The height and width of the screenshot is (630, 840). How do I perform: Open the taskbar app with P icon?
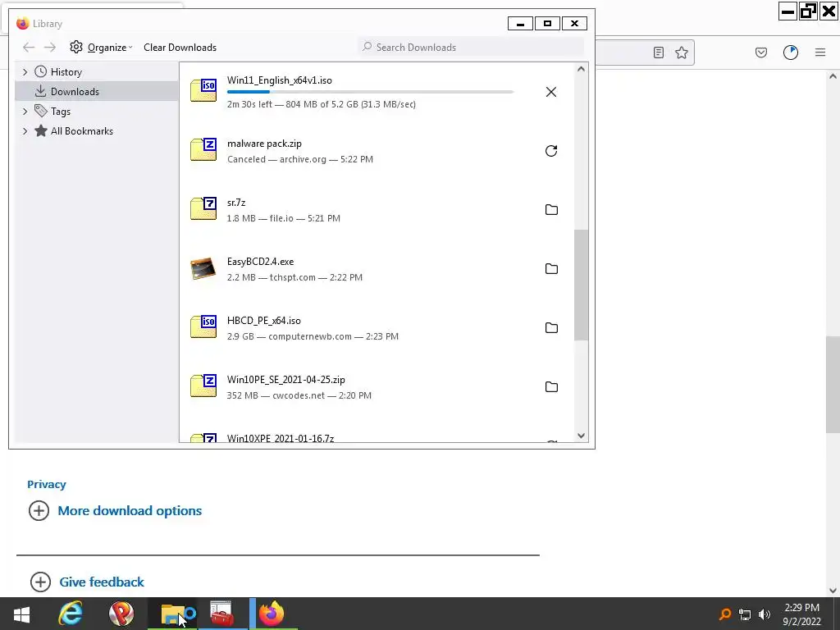pos(121,614)
